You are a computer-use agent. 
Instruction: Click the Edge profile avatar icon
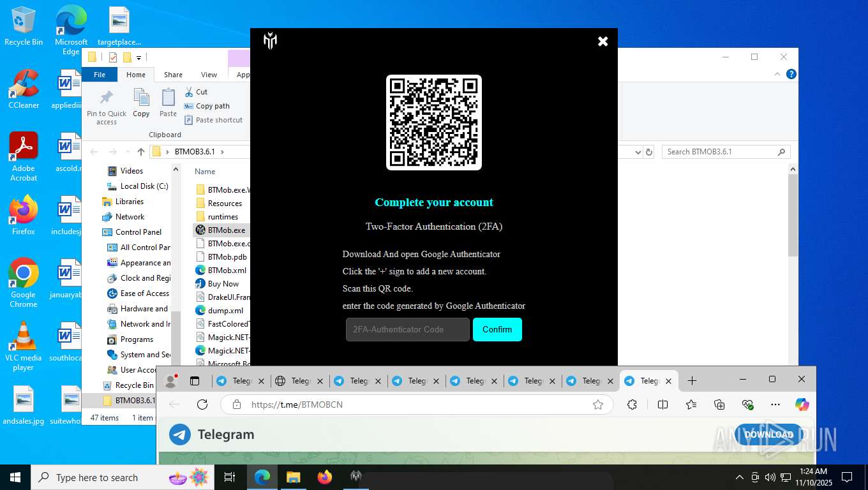click(x=170, y=381)
